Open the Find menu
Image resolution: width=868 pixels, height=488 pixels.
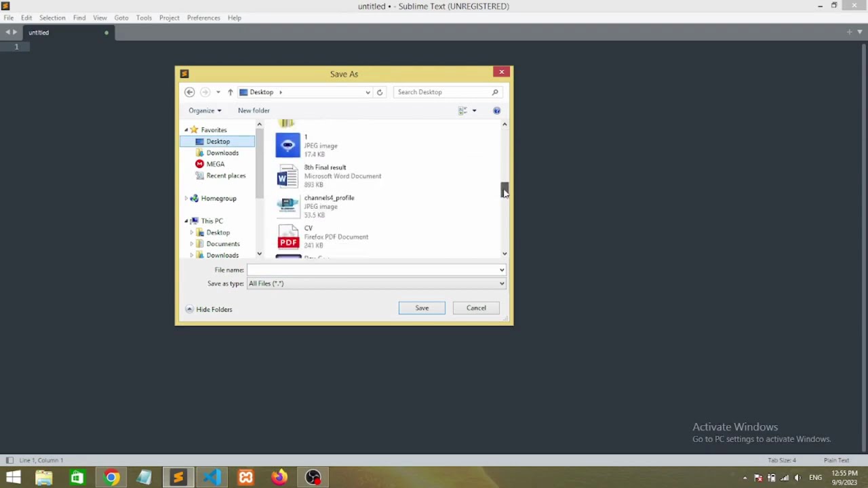tap(79, 18)
